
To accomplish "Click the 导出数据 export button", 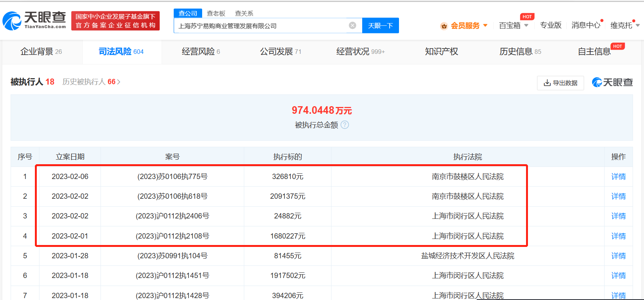I will click(560, 83).
